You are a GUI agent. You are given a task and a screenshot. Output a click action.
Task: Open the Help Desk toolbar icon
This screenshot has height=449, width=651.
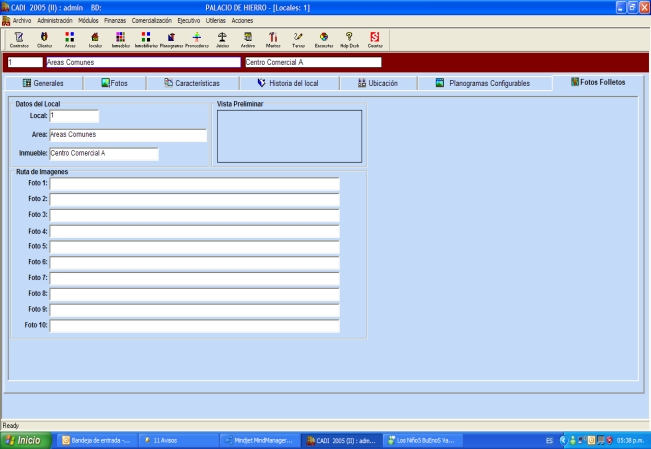pos(350,39)
